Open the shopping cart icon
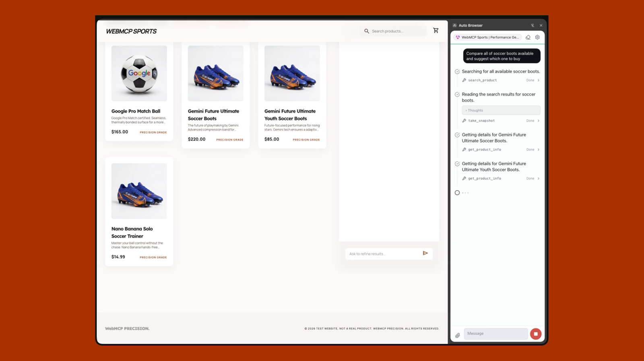The image size is (644, 361). coord(436,31)
